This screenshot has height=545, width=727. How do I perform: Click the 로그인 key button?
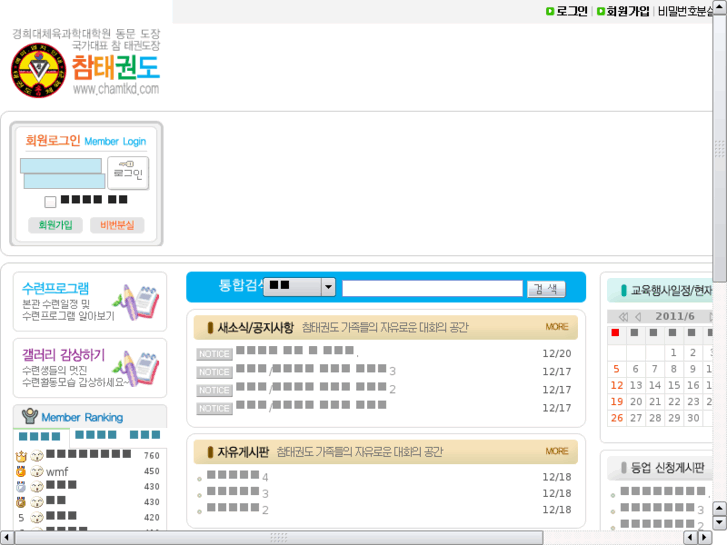[x=128, y=173]
